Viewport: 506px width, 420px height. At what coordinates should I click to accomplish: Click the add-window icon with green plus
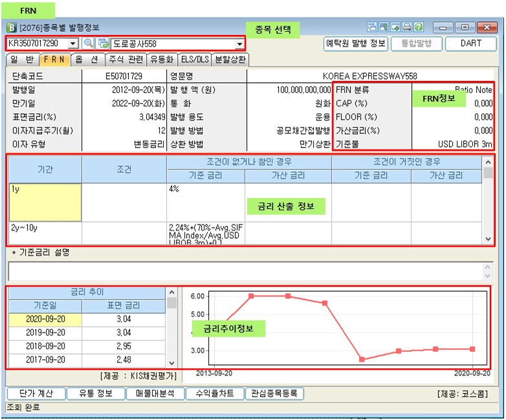point(395,27)
